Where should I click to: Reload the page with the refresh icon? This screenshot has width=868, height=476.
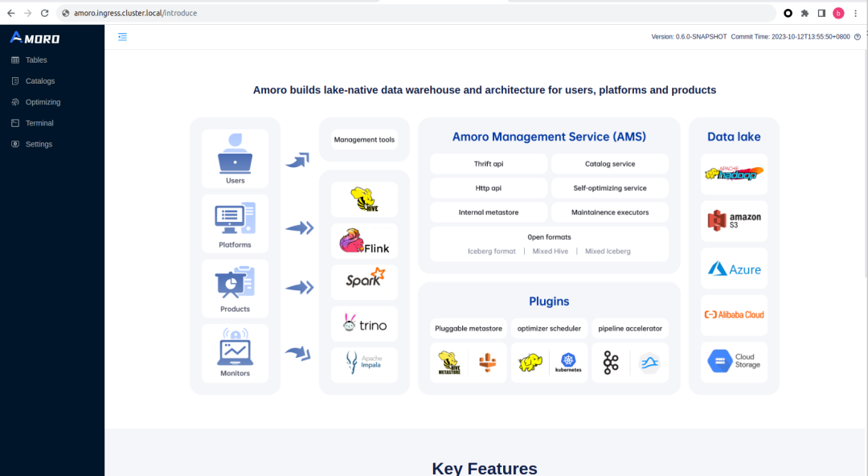tap(45, 13)
